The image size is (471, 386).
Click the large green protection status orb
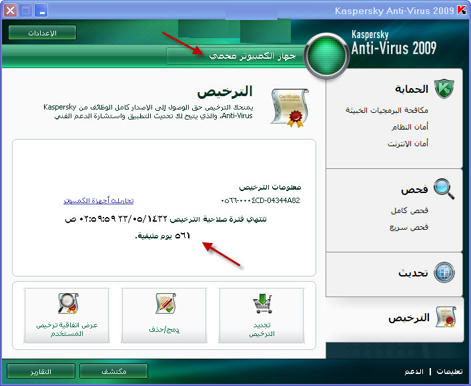[326, 56]
